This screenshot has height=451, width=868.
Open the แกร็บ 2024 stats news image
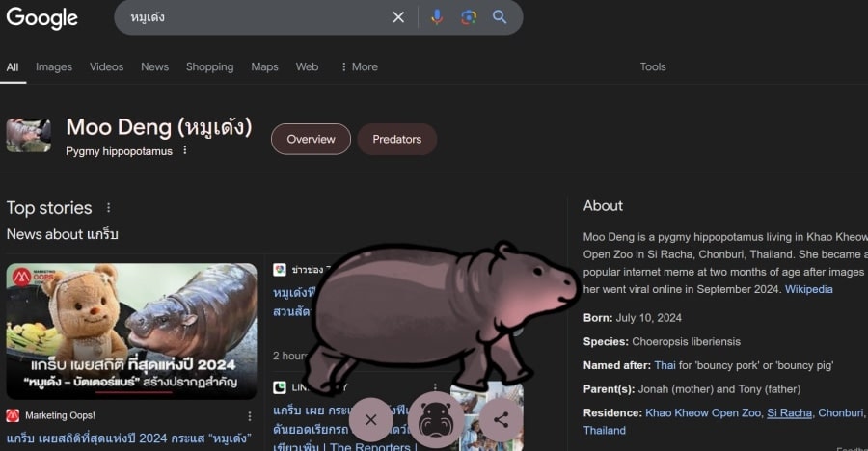132,331
